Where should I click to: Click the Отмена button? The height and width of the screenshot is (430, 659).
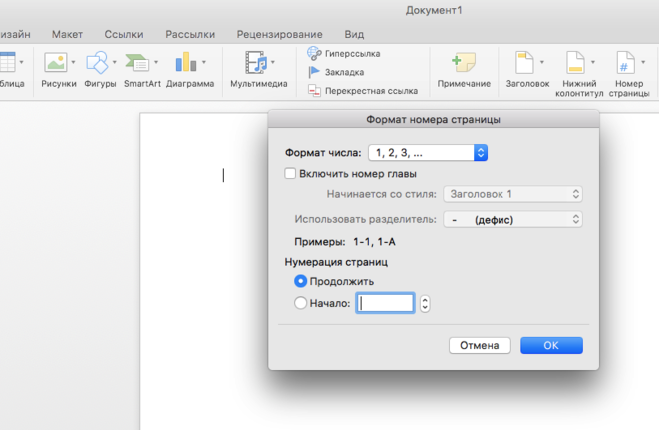[x=480, y=345]
